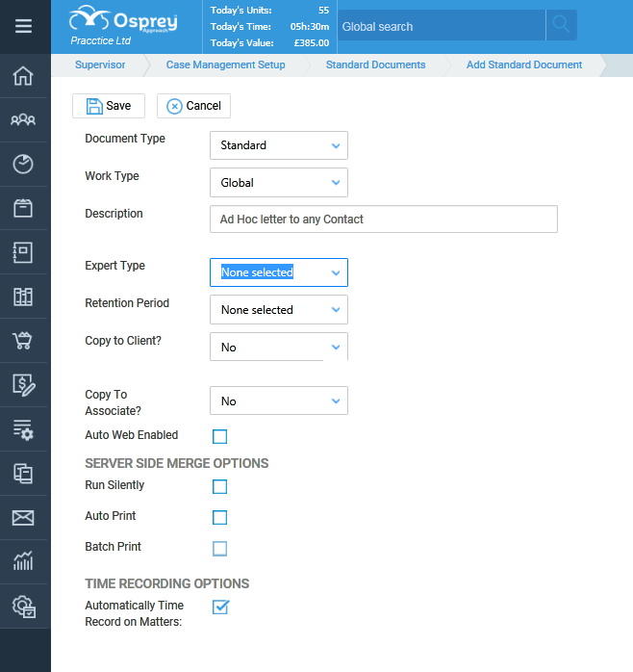Open the Retention Period dropdown
This screenshot has width=633, height=672.
pos(279,309)
